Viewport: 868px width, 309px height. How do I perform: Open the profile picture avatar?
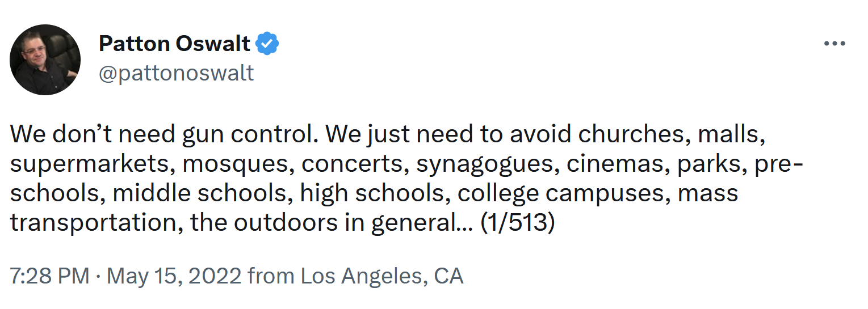pos(45,60)
